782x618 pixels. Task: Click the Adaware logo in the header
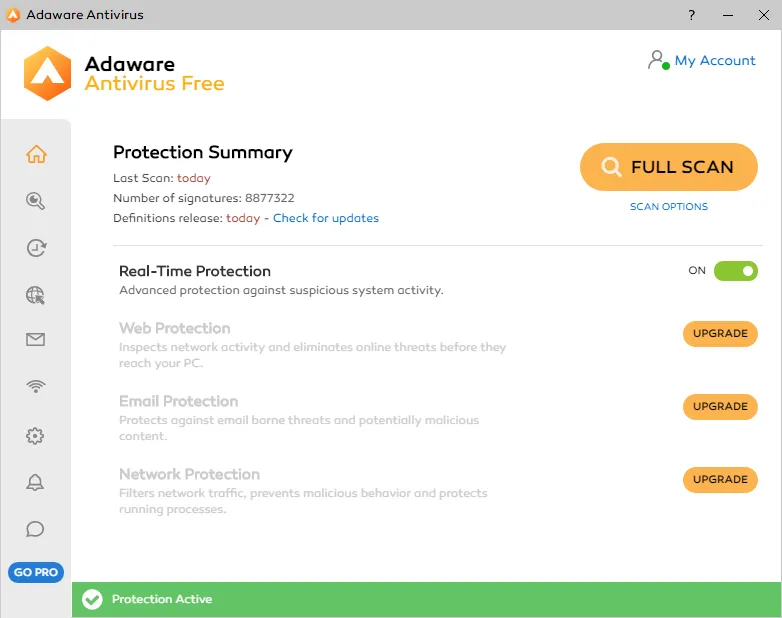point(48,73)
